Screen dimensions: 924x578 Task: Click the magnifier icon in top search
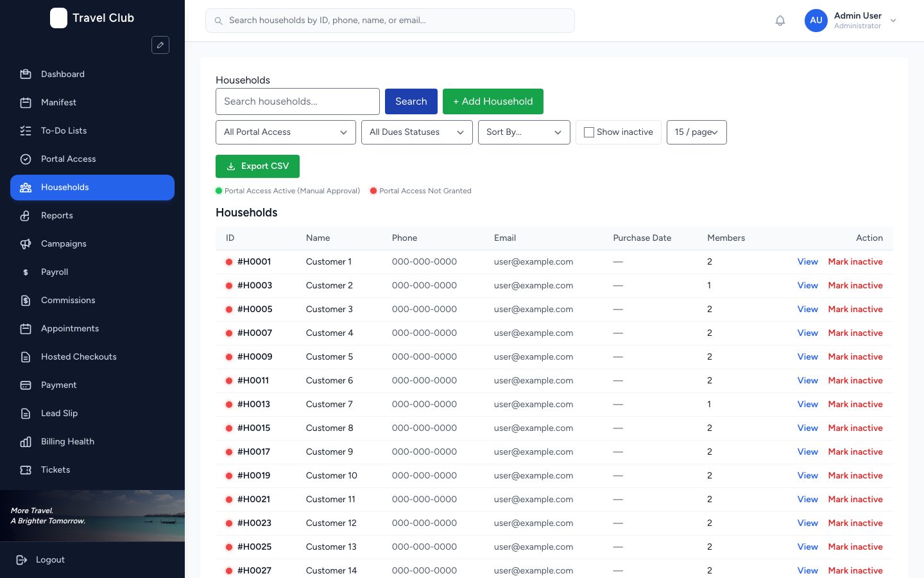tap(218, 21)
